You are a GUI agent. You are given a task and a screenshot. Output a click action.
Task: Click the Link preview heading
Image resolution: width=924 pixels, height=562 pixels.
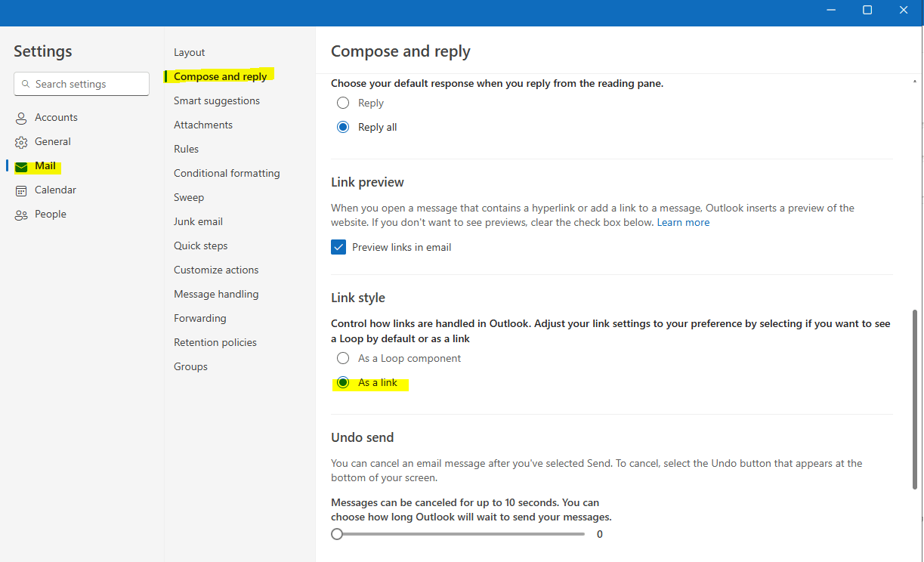pyautogui.click(x=367, y=182)
